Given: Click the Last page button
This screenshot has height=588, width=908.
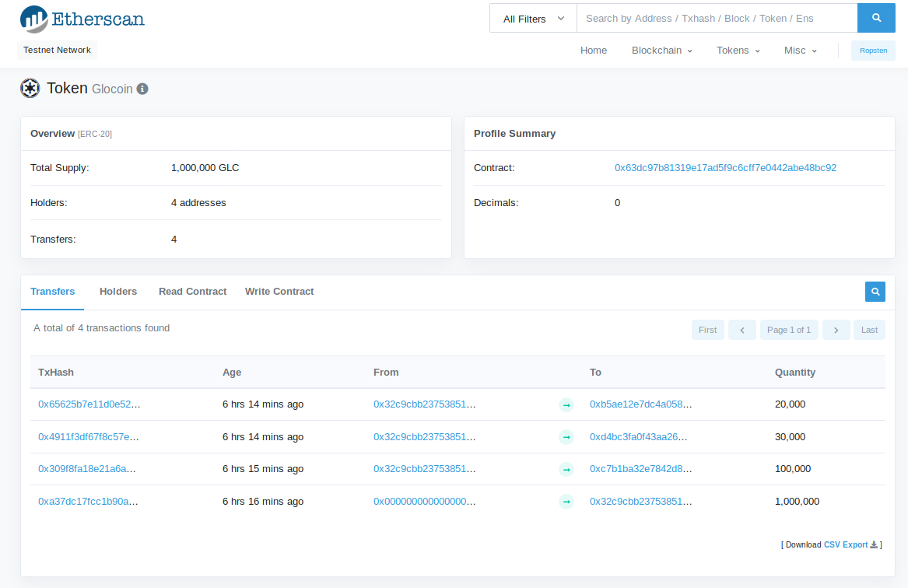Looking at the screenshot, I should click(869, 330).
